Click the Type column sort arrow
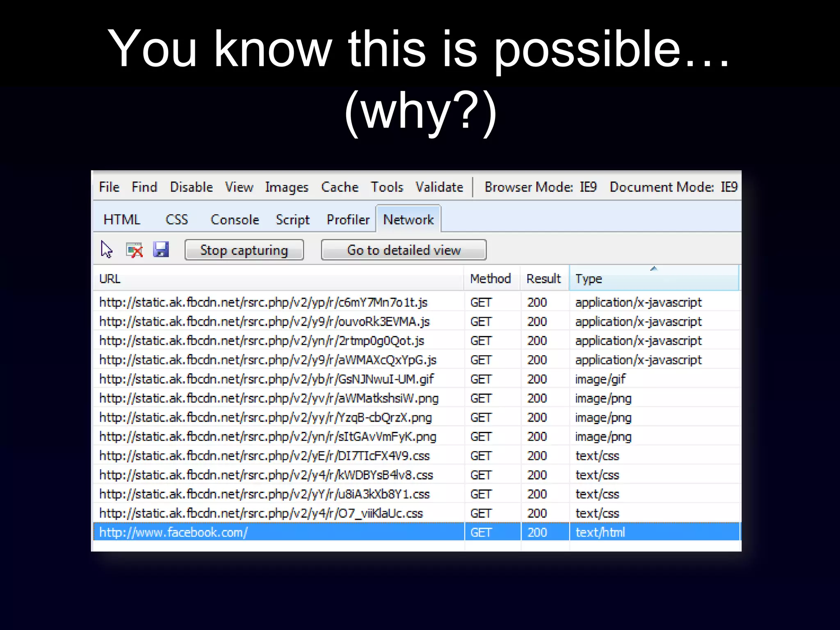The width and height of the screenshot is (840, 630). pyautogui.click(x=654, y=269)
